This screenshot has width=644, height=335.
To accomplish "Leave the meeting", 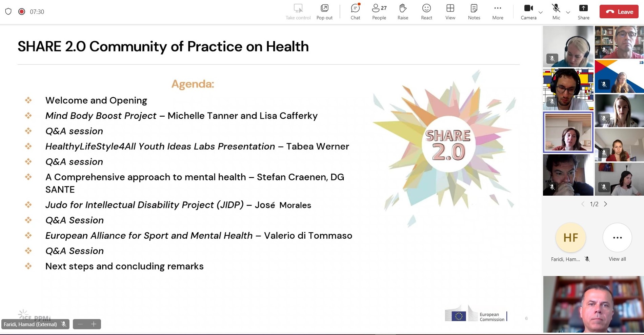I will click(619, 12).
